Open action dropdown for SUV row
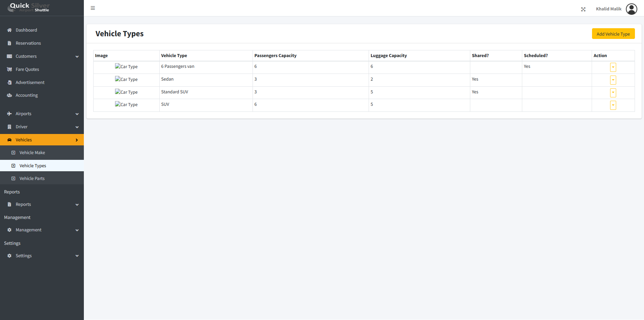The height and width of the screenshot is (320, 644). [613, 105]
